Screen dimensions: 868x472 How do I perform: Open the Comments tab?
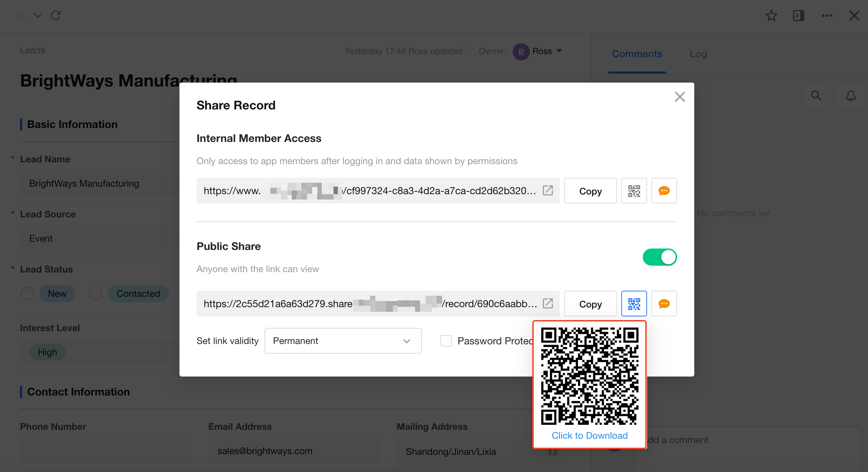pyautogui.click(x=637, y=54)
